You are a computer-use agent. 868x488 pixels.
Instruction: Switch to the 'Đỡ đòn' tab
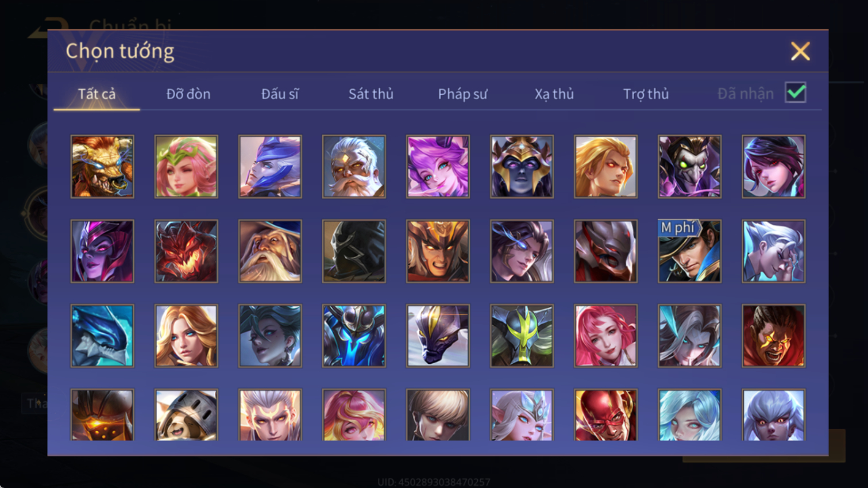tap(188, 94)
